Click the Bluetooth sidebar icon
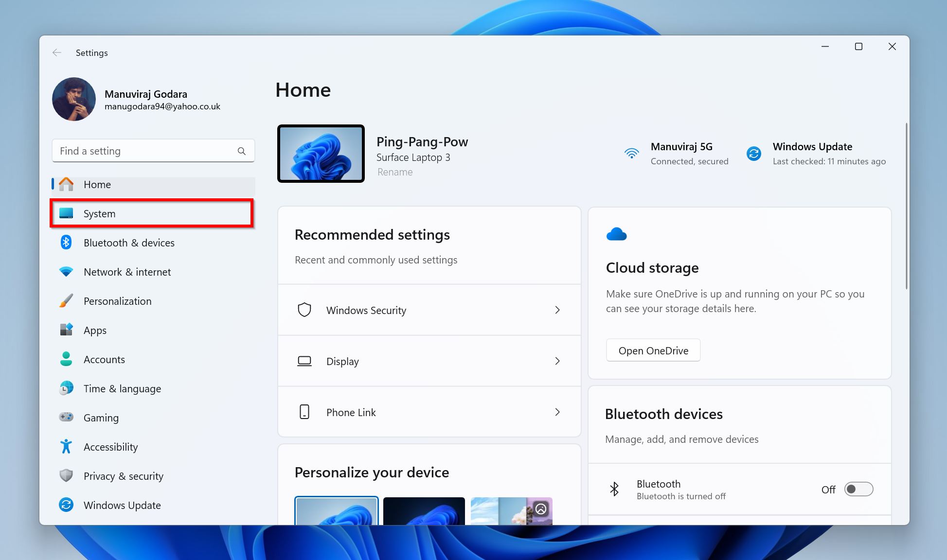947x560 pixels. pyautogui.click(x=66, y=243)
